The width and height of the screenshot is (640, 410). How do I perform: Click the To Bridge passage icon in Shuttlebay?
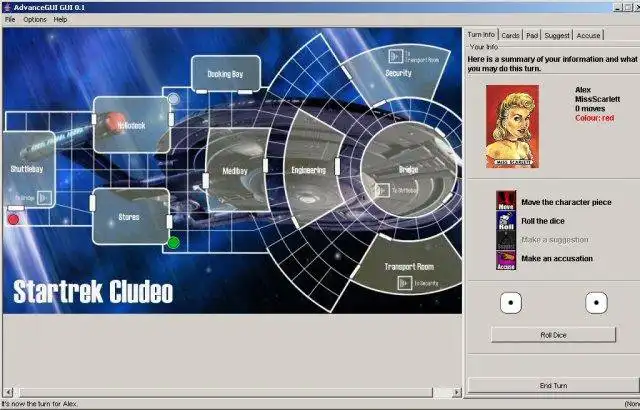pyautogui.click(x=44, y=198)
